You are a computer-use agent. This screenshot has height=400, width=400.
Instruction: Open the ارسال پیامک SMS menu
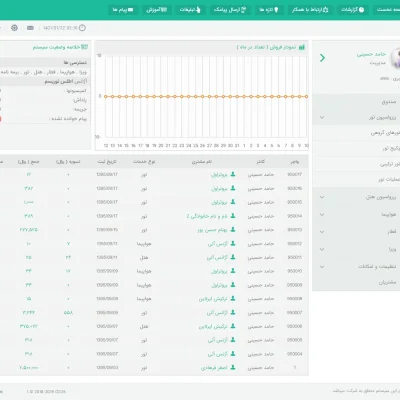tap(230, 10)
